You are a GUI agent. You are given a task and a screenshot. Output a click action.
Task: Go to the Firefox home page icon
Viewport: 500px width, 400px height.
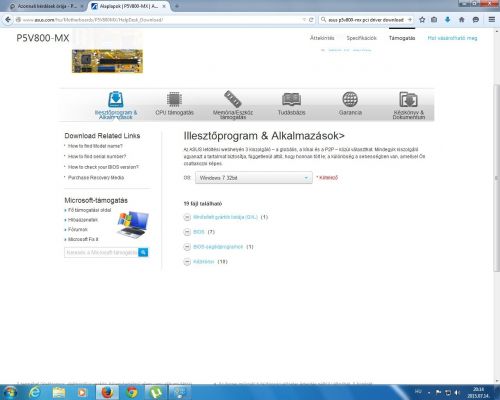point(462,20)
